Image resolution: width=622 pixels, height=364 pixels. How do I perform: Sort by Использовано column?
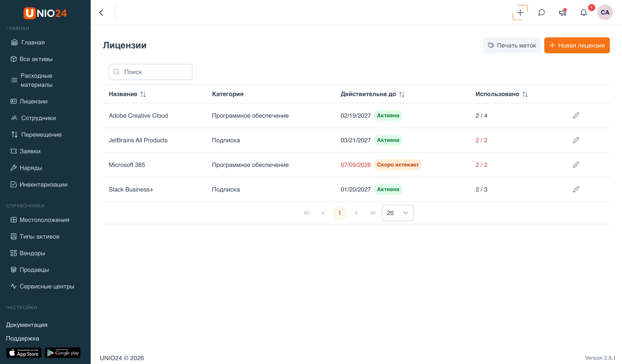click(x=525, y=94)
